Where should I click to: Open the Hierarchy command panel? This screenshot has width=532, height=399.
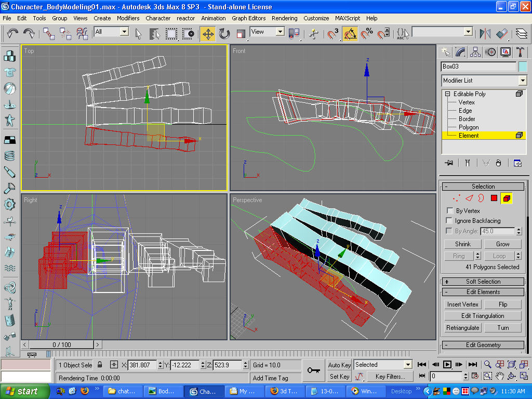(475, 52)
